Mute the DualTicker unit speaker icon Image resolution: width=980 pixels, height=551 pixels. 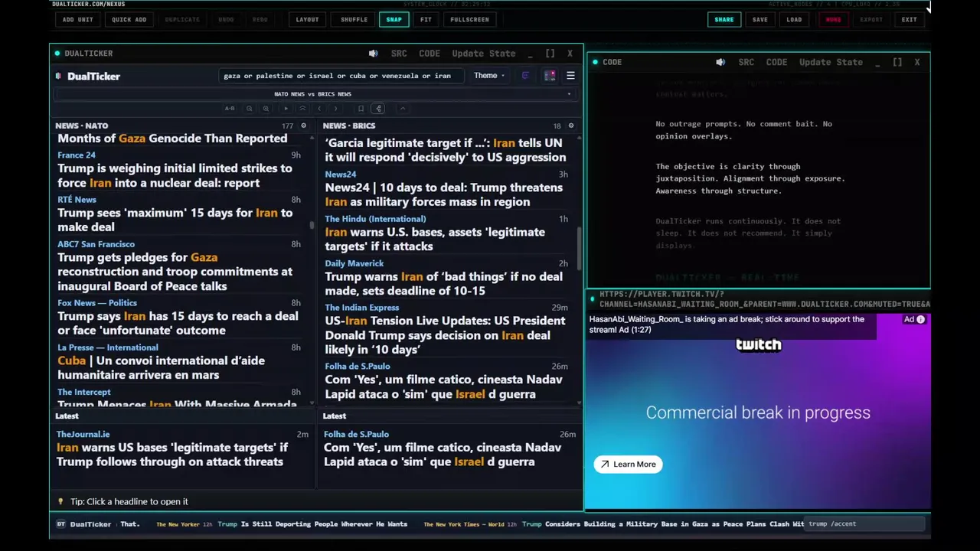point(373,54)
